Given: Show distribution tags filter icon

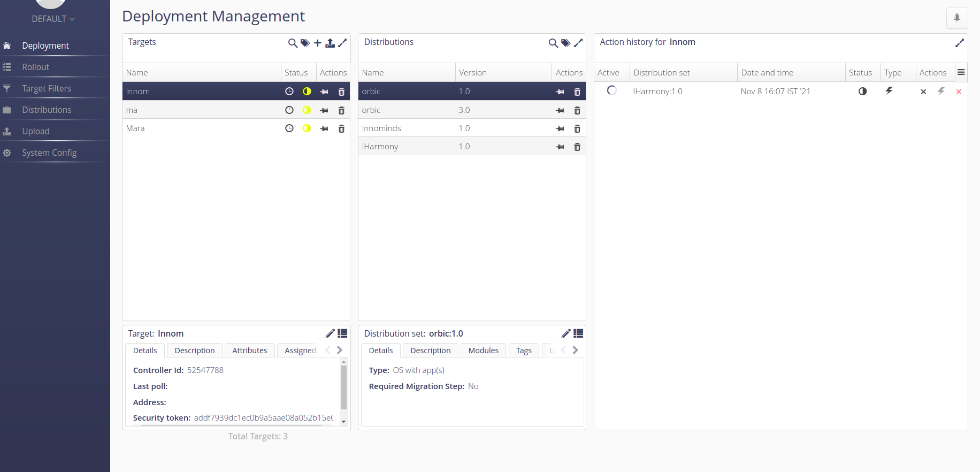Looking at the screenshot, I should point(565,43).
